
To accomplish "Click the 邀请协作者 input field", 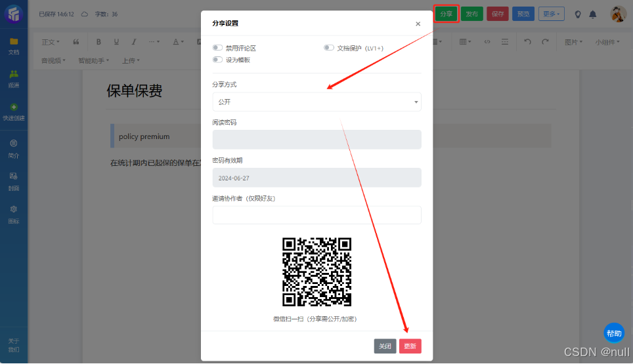I will point(317,215).
